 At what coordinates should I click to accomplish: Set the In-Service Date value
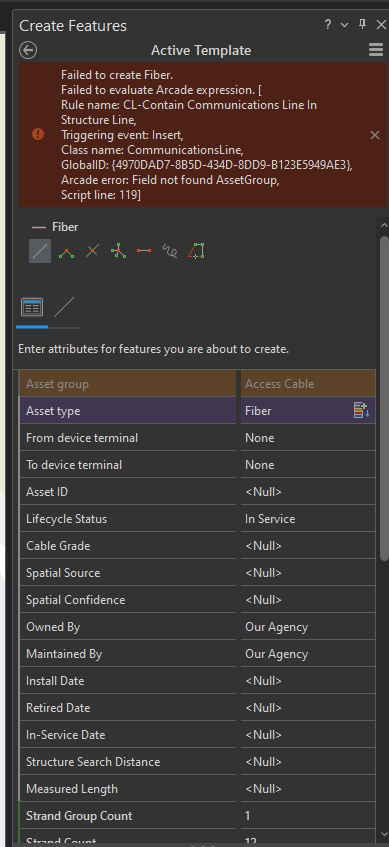(308, 735)
